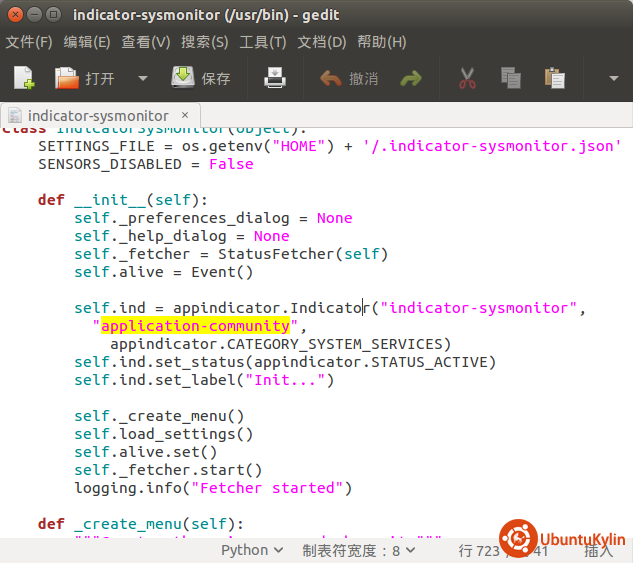Open the 文件(F) menu
Screen dimensions: 633x563
[29, 42]
